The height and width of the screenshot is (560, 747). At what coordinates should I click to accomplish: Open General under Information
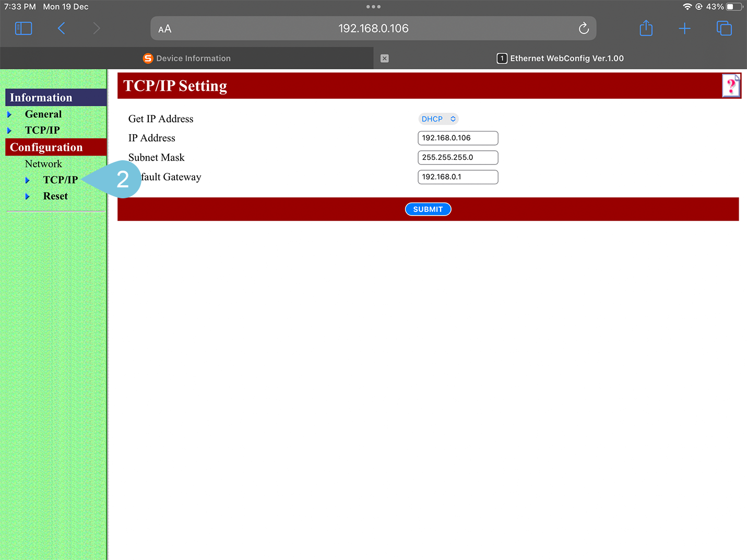(x=43, y=114)
